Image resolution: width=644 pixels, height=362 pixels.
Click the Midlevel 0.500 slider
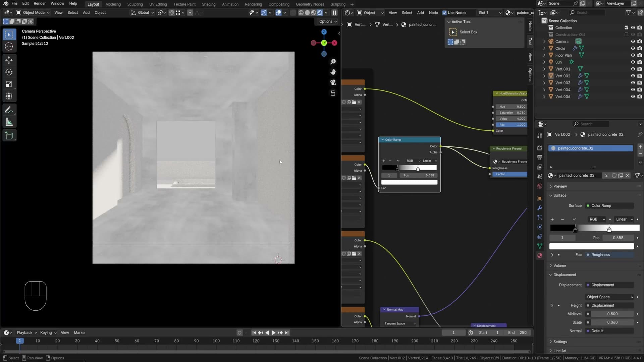tap(612, 314)
